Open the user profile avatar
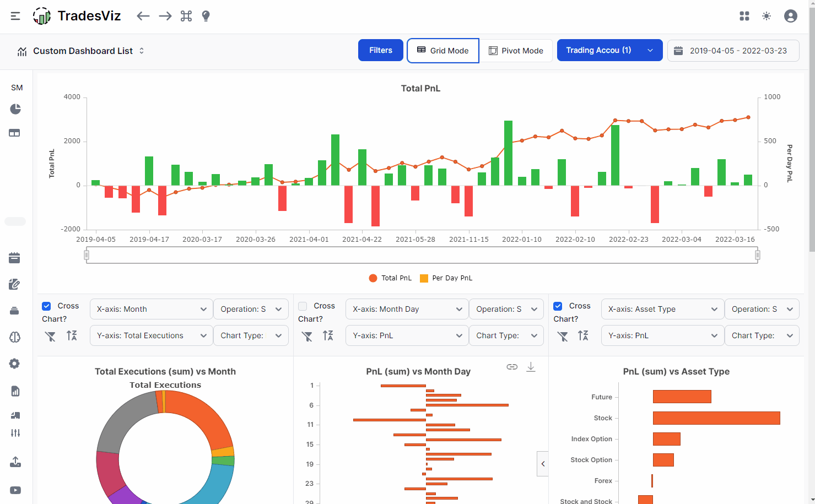815x504 pixels. pos(791,16)
